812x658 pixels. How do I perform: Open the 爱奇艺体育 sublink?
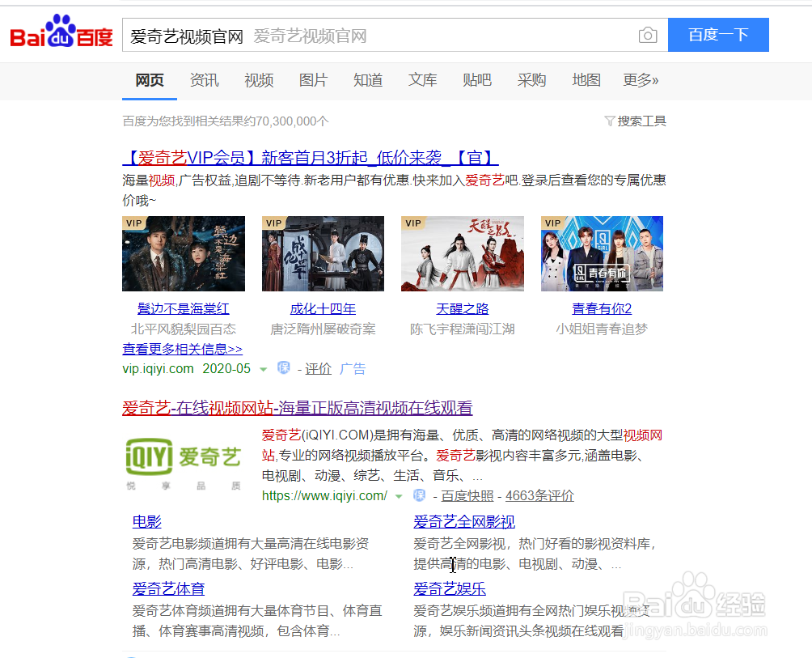pos(169,589)
